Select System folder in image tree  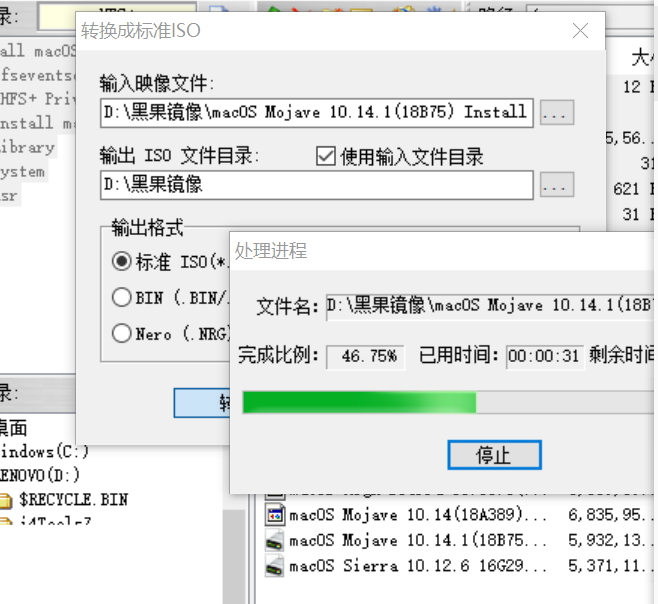pyautogui.click(x=22, y=172)
